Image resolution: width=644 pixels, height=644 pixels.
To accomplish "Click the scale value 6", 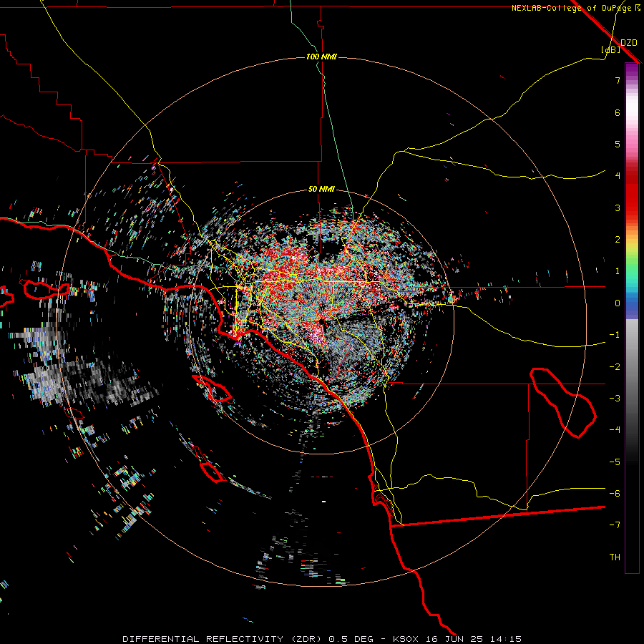I will click(618, 112).
